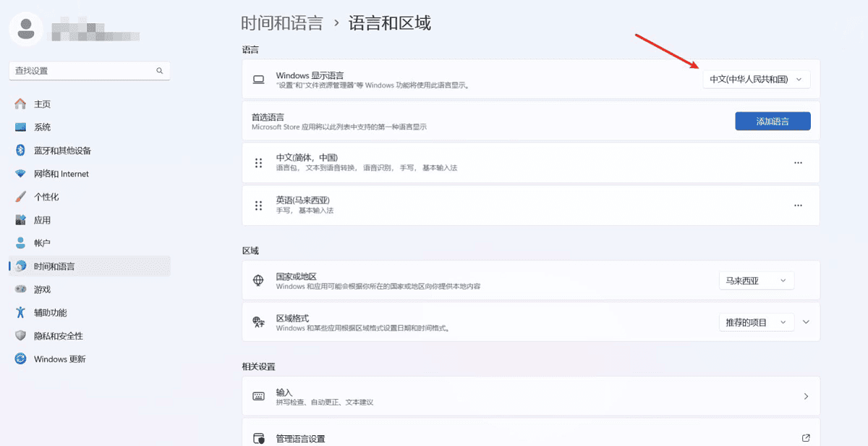Click the user profile avatar icon
868x446 pixels.
[x=27, y=30]
